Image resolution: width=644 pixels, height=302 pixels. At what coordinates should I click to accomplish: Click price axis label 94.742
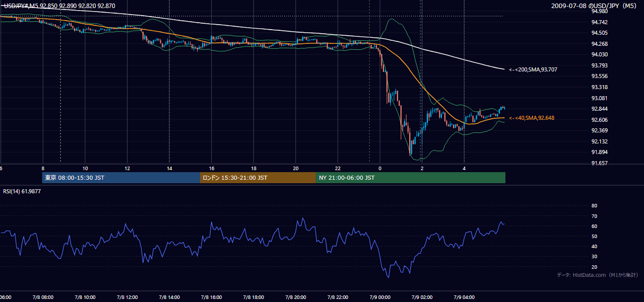[x=599, y=22]
